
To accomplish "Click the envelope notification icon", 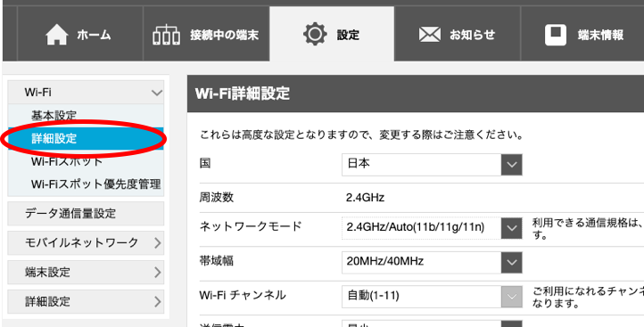I will pyautogui.click(x=430, y=35).
